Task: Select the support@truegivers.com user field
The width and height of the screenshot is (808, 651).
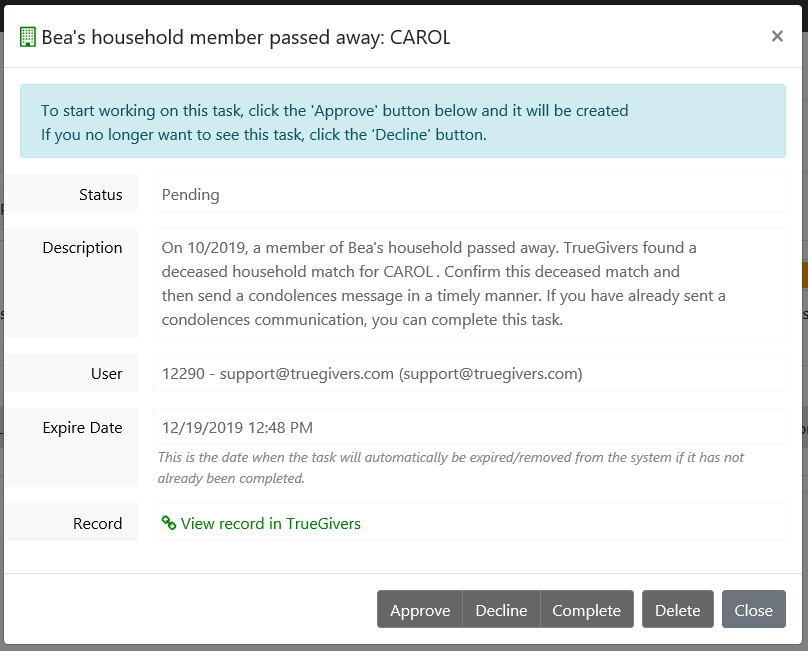Action: pos(371,374)
